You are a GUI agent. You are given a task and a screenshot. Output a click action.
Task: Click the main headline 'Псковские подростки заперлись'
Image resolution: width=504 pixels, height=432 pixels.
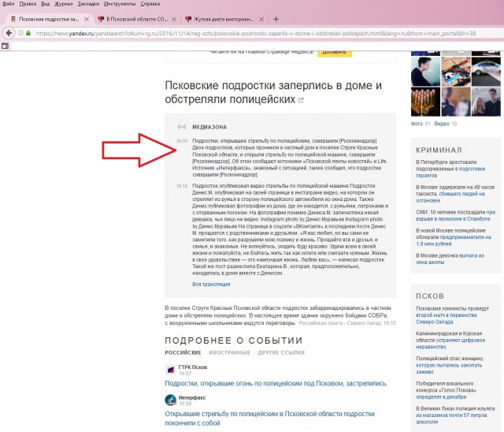[x=273, y=92]
